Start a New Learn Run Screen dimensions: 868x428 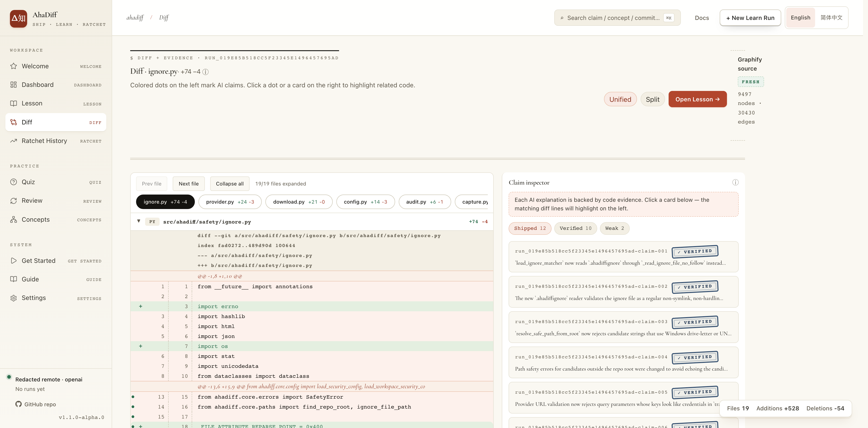pyautogui.click(x=750, y=18)
